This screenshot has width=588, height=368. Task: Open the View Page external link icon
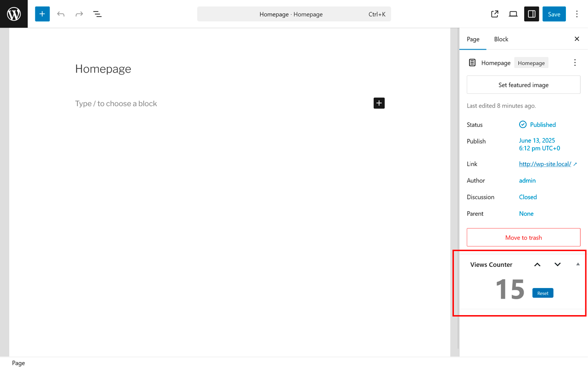click(x=495, y=14)
